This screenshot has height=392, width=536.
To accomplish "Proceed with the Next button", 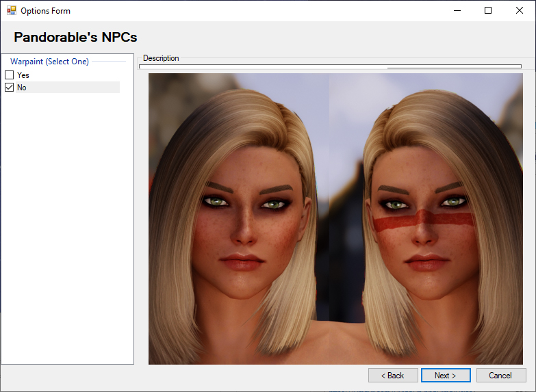I will pos(446,376).
